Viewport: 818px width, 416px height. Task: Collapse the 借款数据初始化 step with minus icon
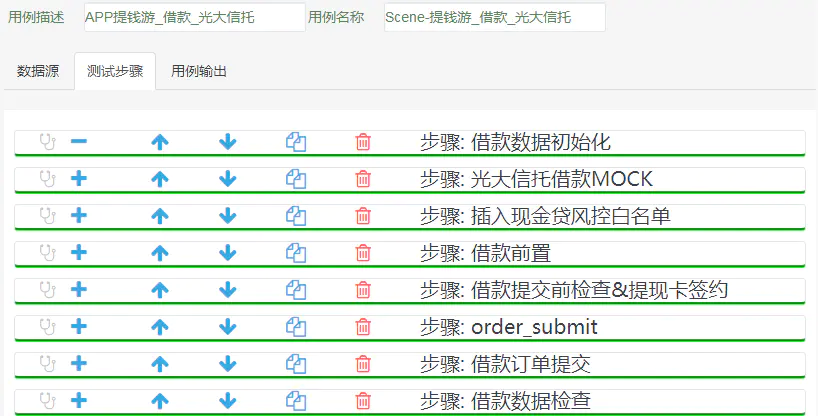pos(79,141)
